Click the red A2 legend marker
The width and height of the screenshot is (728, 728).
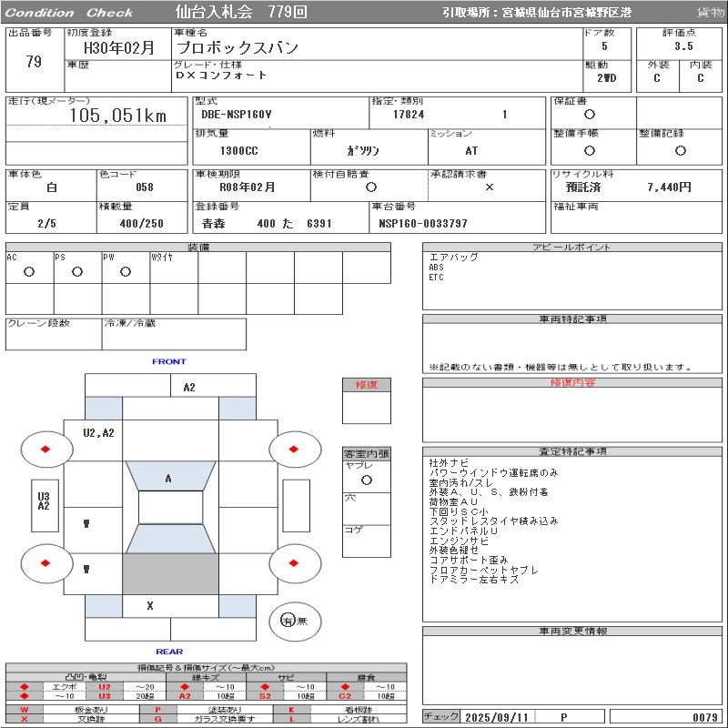(185, 695)
